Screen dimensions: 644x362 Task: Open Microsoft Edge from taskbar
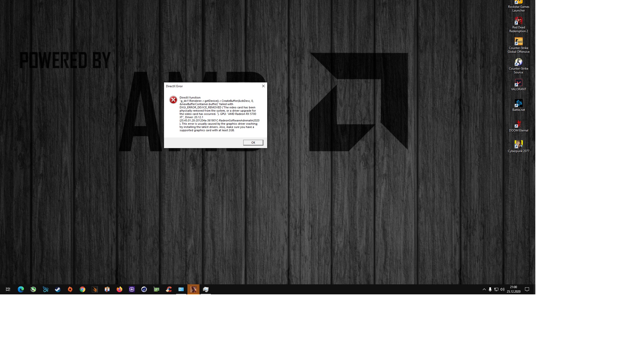point(21,289)
